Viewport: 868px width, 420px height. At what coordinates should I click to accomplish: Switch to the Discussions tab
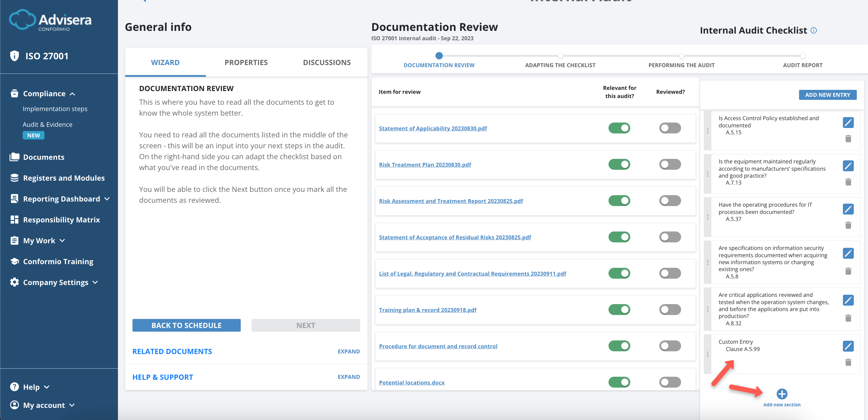pyautogui.click(x=327, y=62)
